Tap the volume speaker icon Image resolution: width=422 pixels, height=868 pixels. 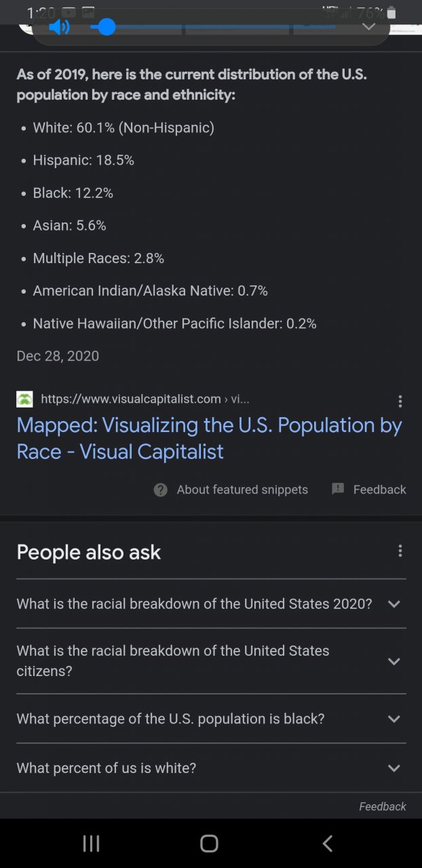point(60,27)
